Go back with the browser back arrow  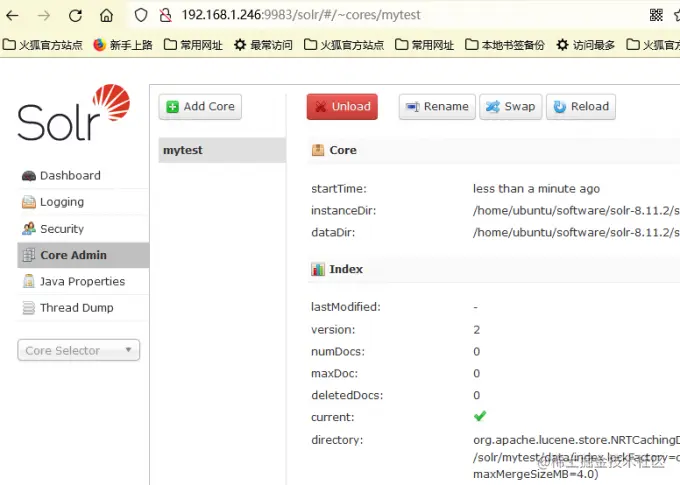(x=13, y=16)
